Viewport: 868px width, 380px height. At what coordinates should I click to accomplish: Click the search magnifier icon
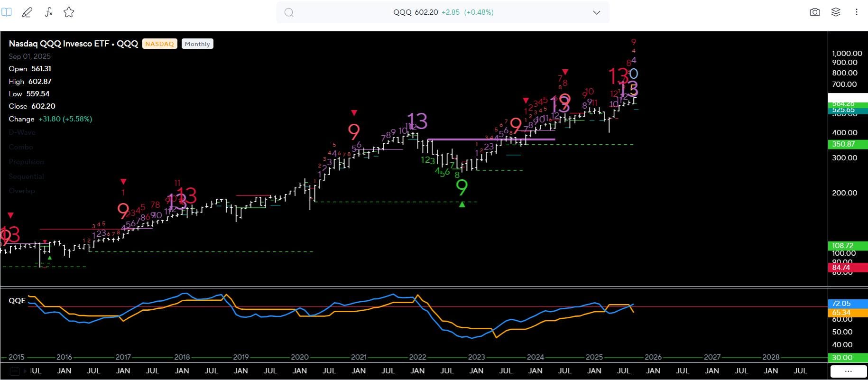coord(289,12)
